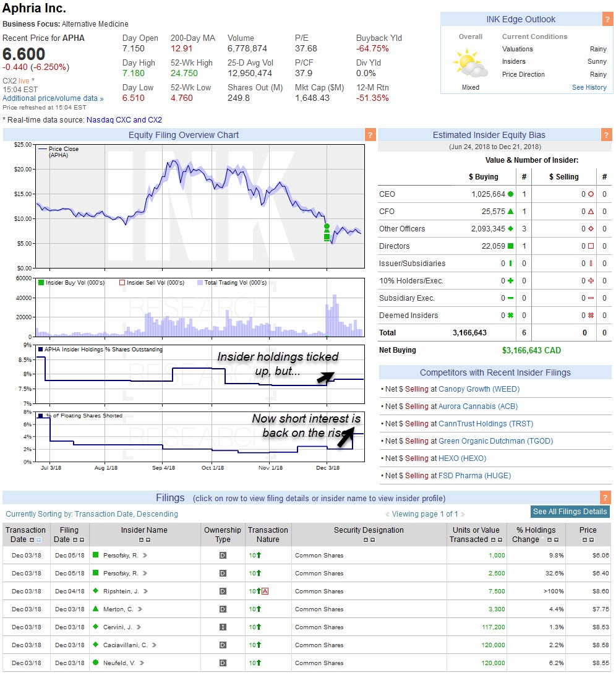The image size is (616, 675).
Task: Click the help icon in the Filings header
Action: (x=605, y=497)
